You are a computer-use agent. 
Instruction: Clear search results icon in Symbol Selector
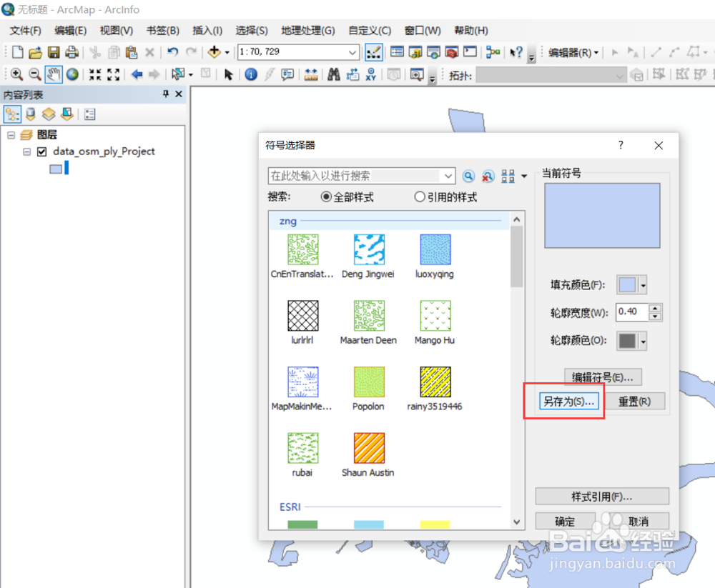[488, 176]
